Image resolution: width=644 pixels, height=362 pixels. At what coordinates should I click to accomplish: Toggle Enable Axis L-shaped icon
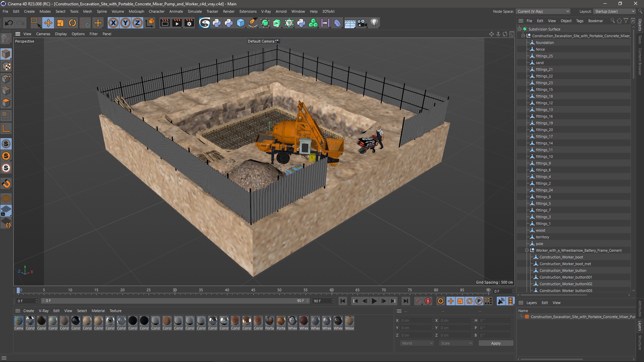(x=6, y=128)
